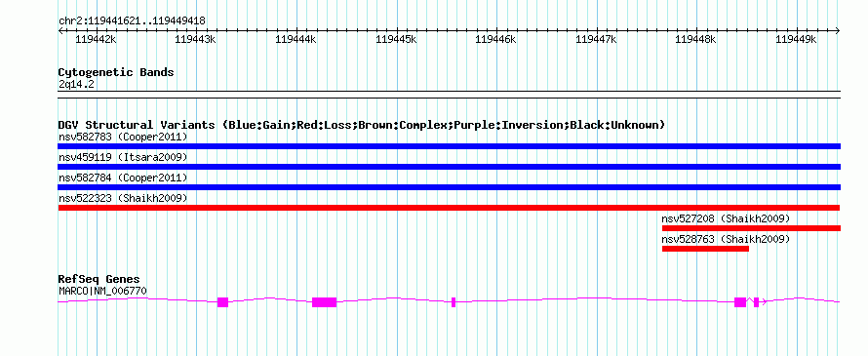The image size is (868, 356).
Task: Click the 119446k ruler tick label
Action: 496,39
